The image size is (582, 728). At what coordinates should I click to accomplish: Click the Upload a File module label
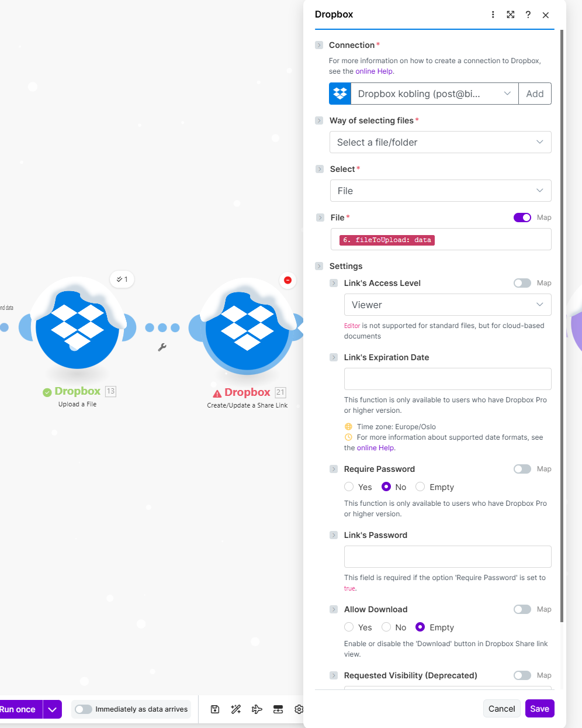point(77,404)
